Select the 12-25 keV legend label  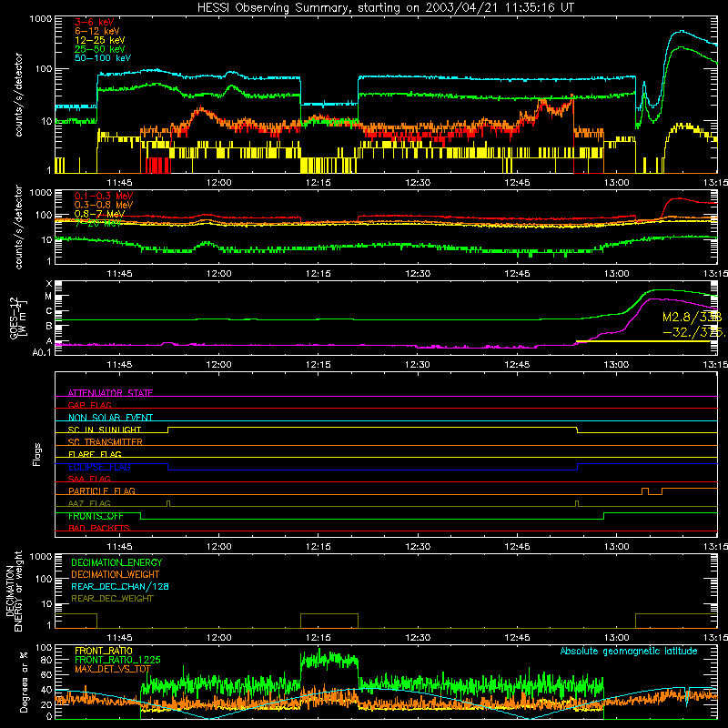[x=100, y=40]
